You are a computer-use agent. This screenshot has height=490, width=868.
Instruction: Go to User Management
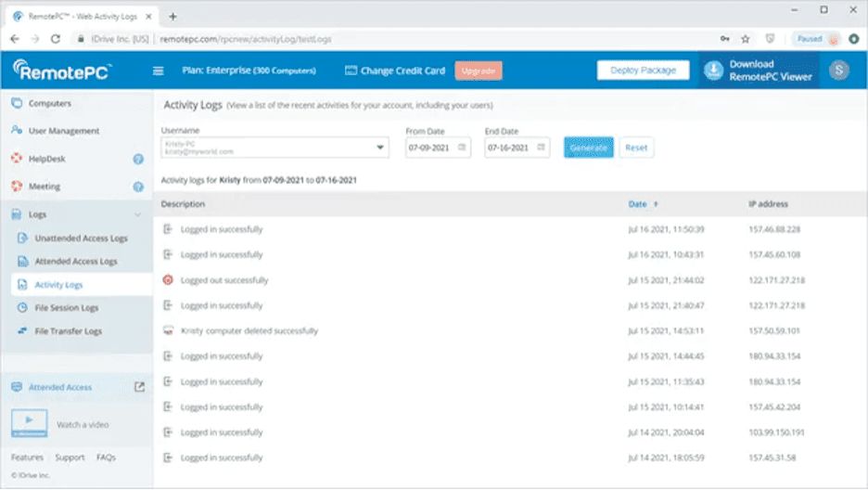point(63,132)
